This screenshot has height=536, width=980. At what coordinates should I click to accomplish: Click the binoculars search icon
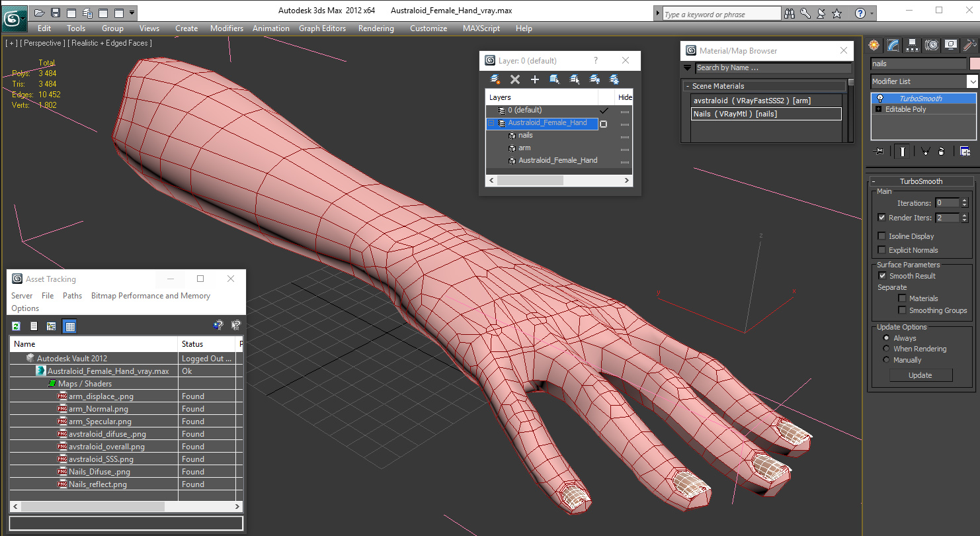pyautogui.click(x=790, y=13)
